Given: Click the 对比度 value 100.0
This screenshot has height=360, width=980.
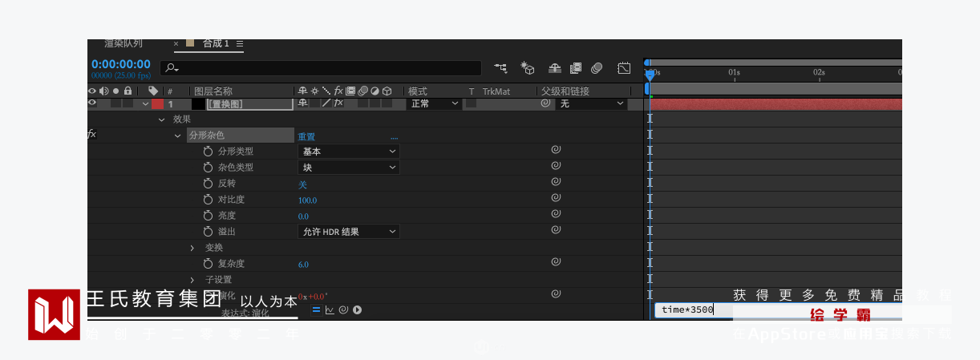Looking at the screenshot, I should [x=307, y=200].
